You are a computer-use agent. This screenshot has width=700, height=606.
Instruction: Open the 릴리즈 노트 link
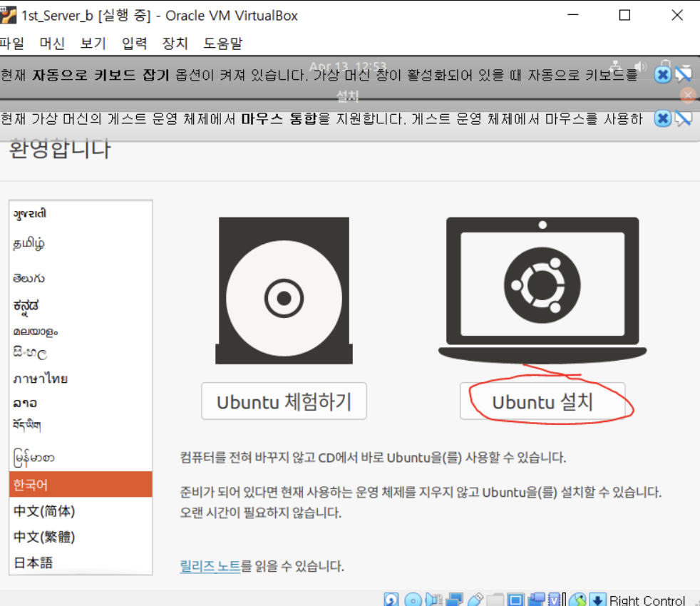(x=210, y=566)
